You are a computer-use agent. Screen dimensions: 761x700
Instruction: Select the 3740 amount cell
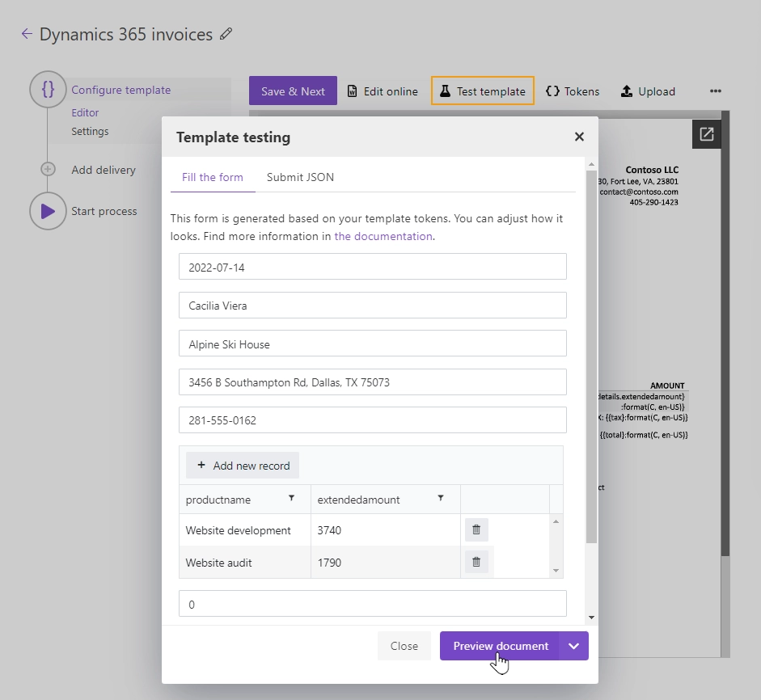point(386,530)
